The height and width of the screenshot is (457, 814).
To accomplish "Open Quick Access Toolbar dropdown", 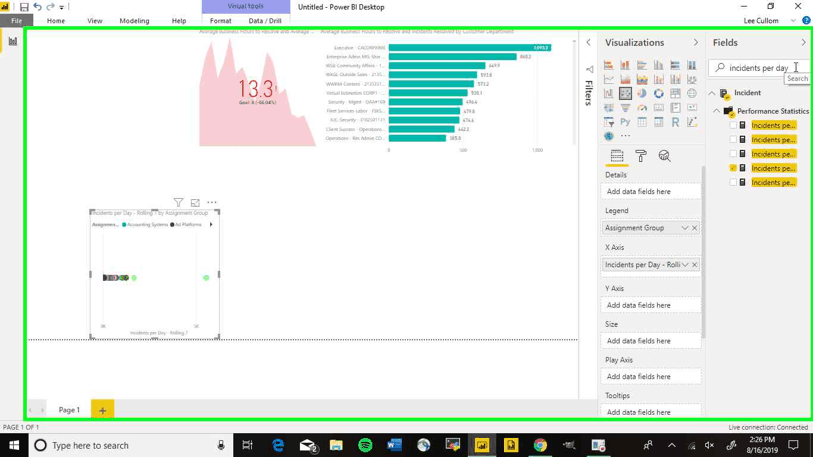I will coord(62,7).
